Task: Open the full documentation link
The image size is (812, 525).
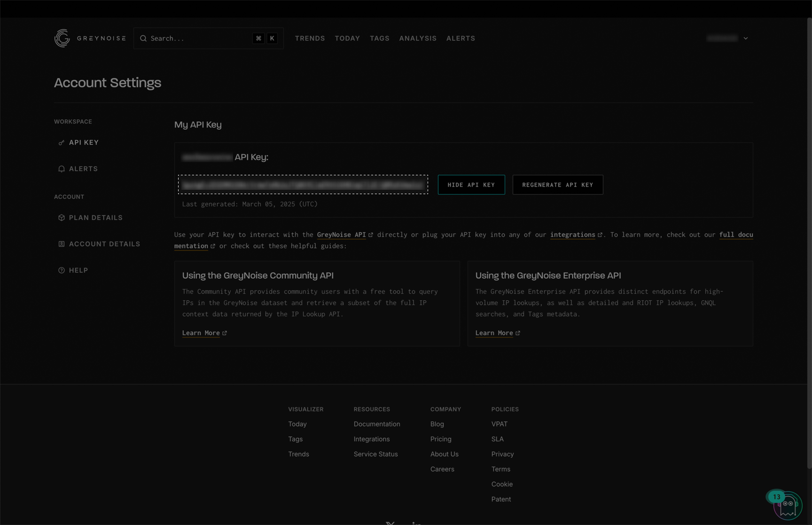Action: click(736, 235)
